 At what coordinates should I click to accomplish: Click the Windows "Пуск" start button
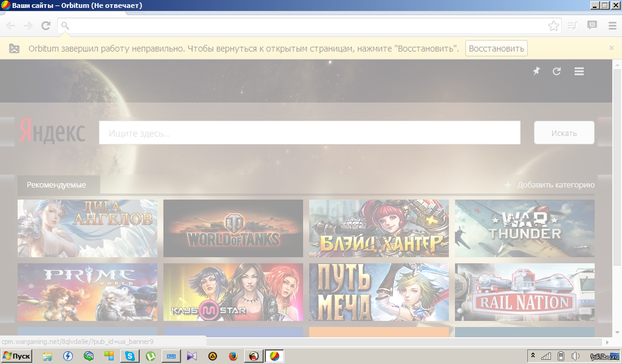pyautogui.click(x=17, y=356)
